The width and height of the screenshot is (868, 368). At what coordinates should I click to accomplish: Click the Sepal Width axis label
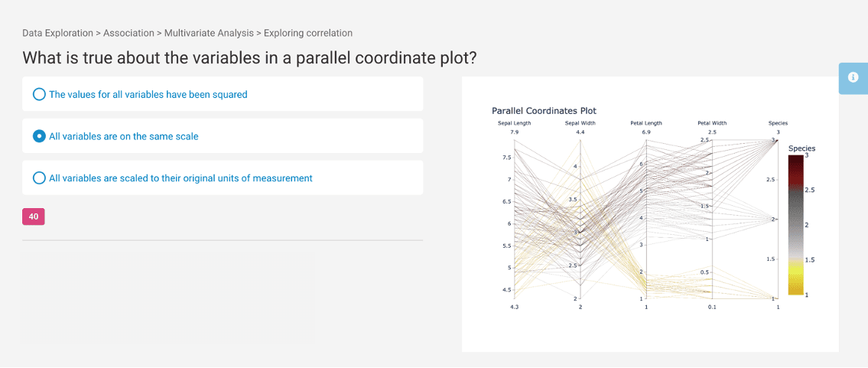(580, 123)
